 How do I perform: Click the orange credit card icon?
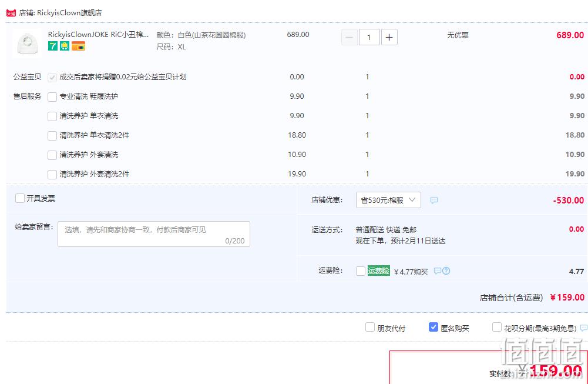pos(78,46)
